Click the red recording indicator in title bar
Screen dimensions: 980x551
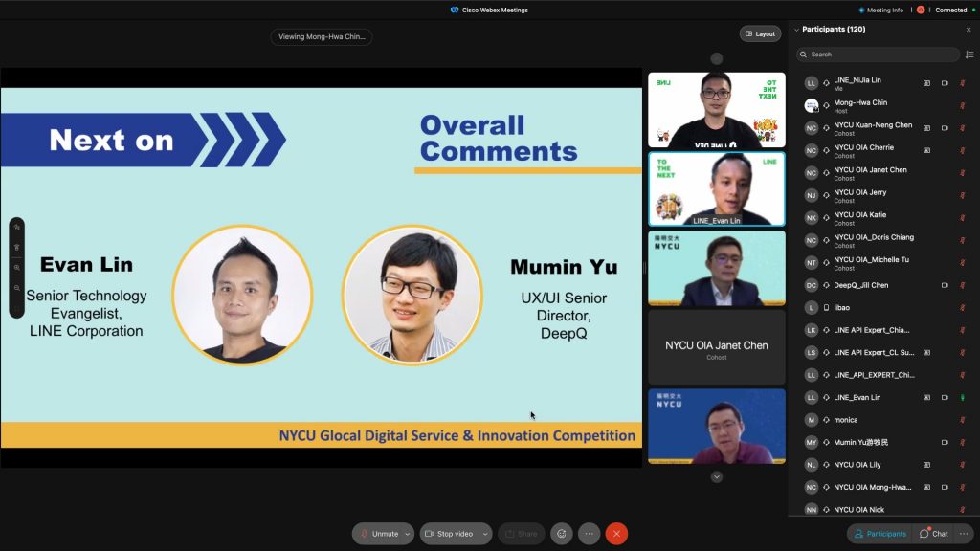(x=921, y=10)
